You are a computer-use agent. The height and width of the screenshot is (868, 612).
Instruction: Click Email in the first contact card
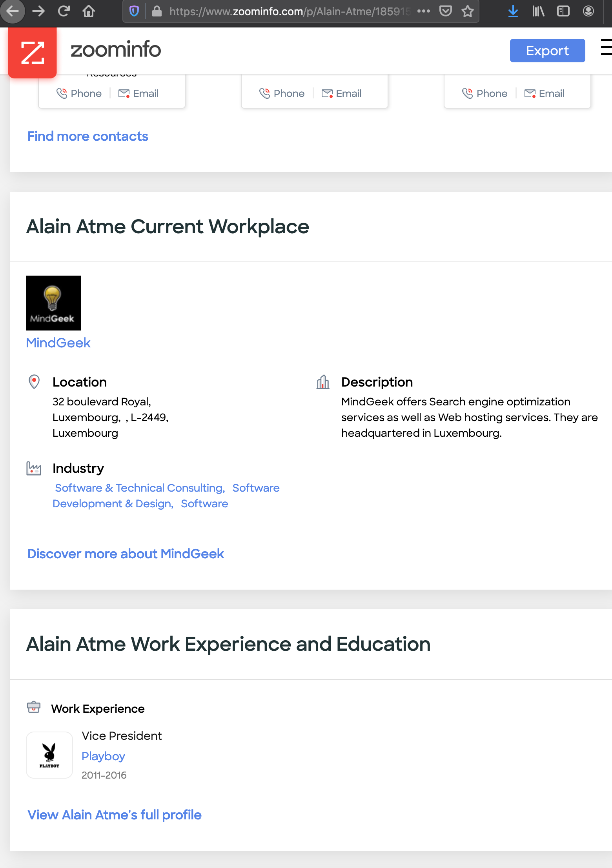pyautogui.click(x=138, y=93)
